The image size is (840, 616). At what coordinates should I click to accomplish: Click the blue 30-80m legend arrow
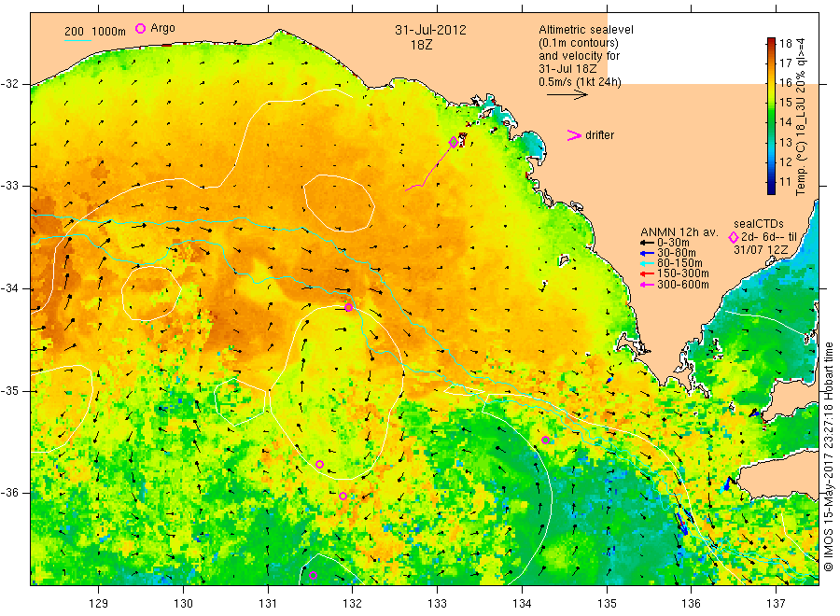(x=647, y=253)
